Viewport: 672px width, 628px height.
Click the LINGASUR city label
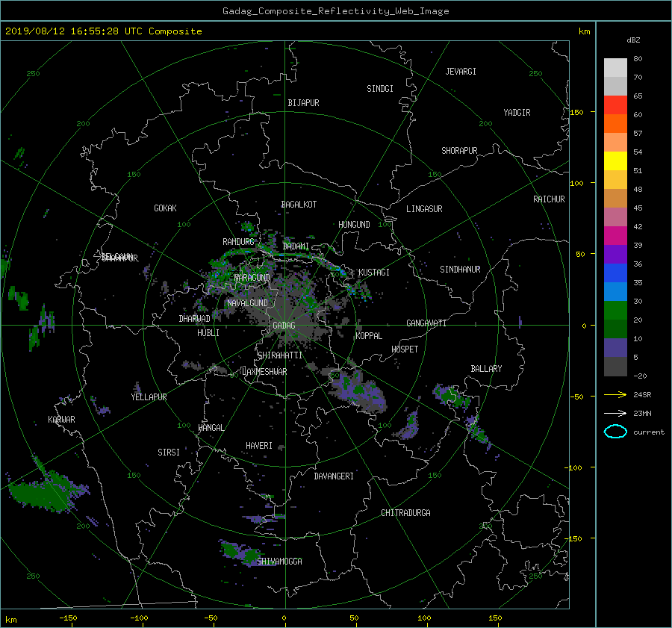(x=424, y=209)
